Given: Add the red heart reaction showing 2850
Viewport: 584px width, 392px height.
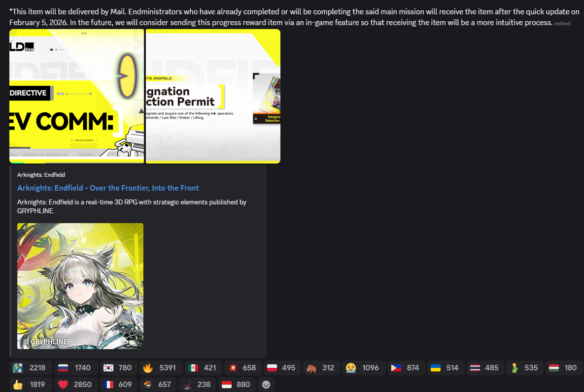Looking at the screenshot, I should click(x=76, y=384).
